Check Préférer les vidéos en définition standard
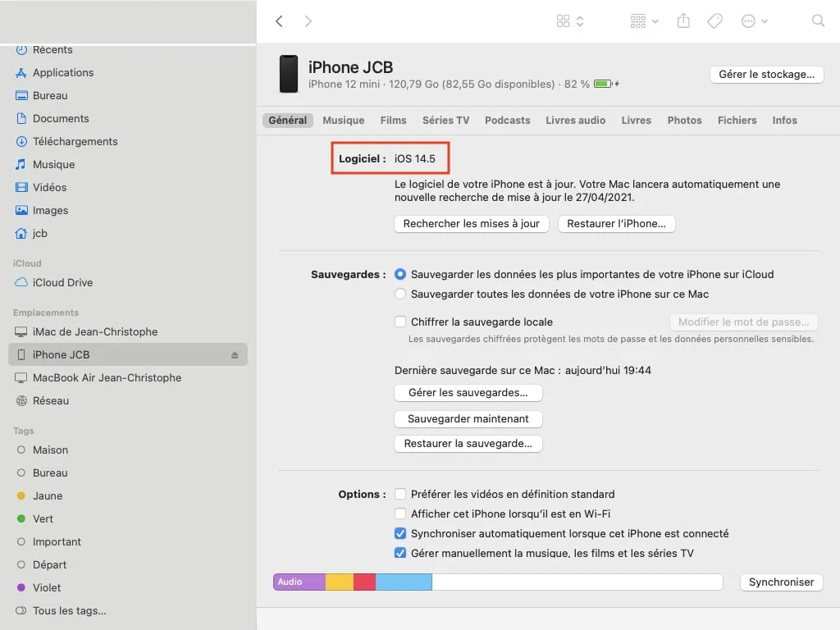 pos(400,494)
